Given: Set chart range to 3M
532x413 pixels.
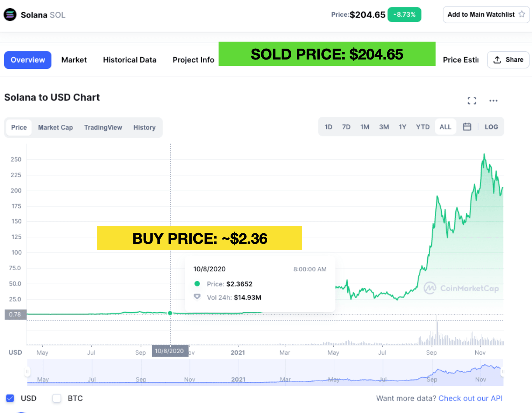Looking at the screenshot, I should point(384,127).
